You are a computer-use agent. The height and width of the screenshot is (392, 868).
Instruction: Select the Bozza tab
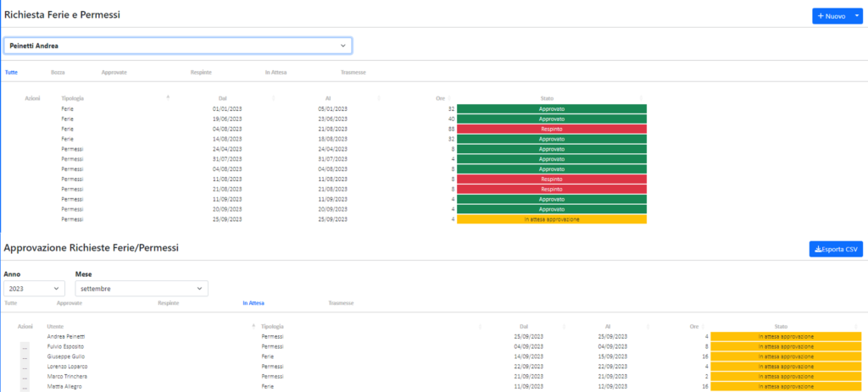click(x=58, y=73)
